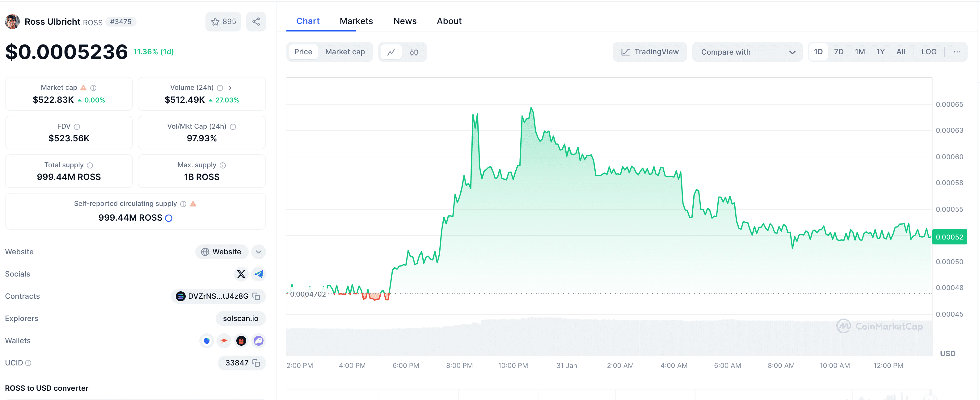Open the Website link button

[x=222, y=252]
